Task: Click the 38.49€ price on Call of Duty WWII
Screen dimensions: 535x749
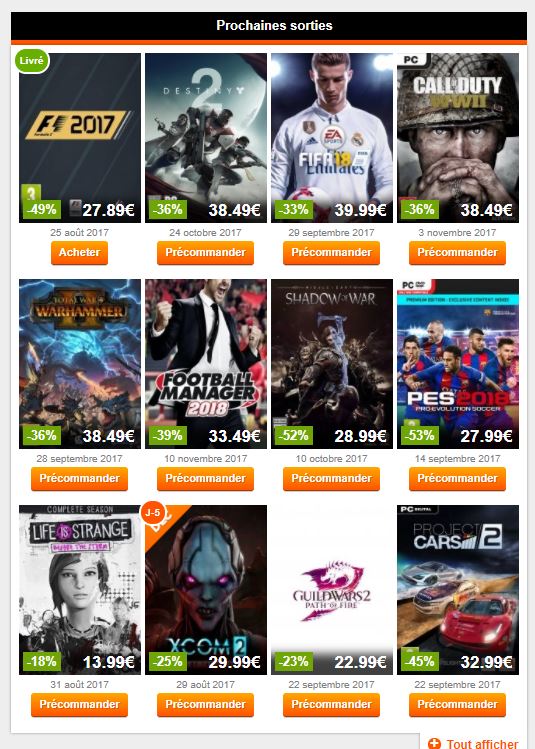Action: [x=486, y=210]
